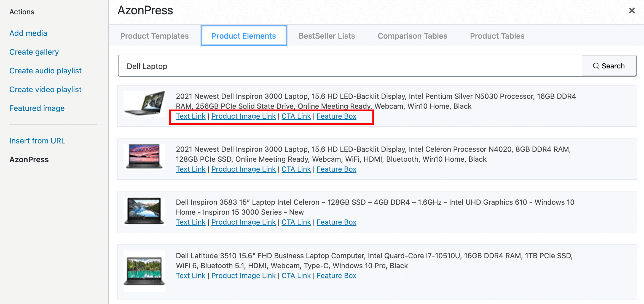The height and width of the screenshot is (304, 644).
Task: Close the AzonPress dialog with the X icon
Action: pos(632,10)
